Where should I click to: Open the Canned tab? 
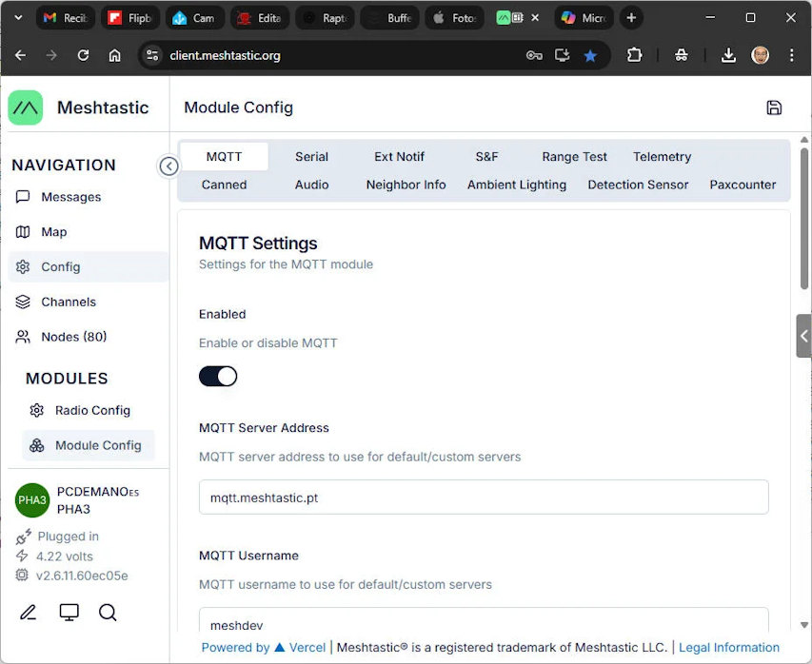(x=224, y=185)
